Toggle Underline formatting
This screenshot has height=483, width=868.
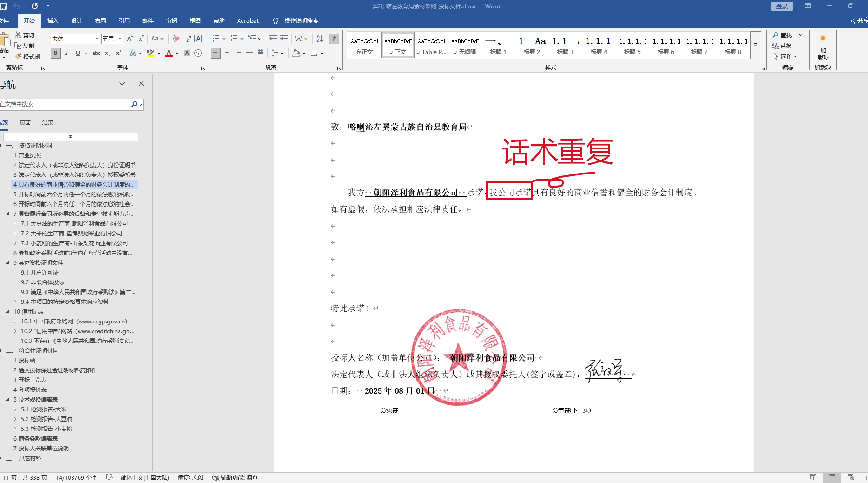[78, 53]
